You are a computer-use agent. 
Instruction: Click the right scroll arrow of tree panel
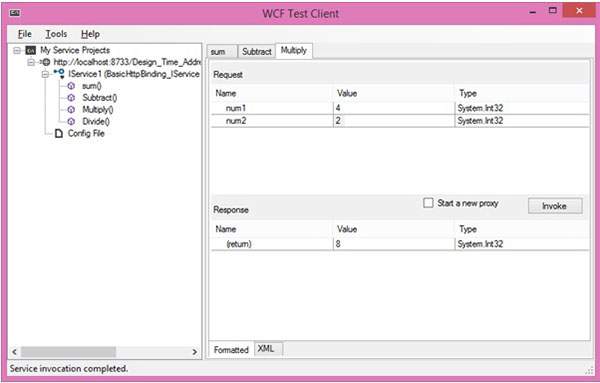[x=194, y=352]
